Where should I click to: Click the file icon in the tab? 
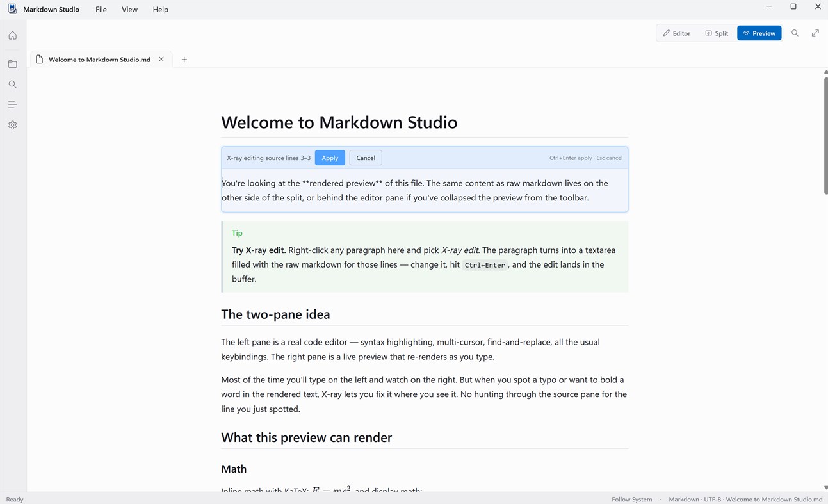click(x=40, y=60)
